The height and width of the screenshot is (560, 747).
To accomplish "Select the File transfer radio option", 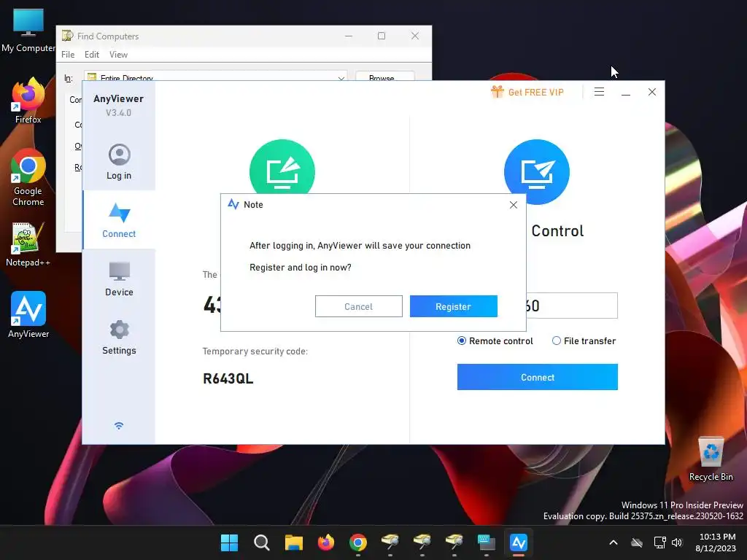I will pos(584,341).
